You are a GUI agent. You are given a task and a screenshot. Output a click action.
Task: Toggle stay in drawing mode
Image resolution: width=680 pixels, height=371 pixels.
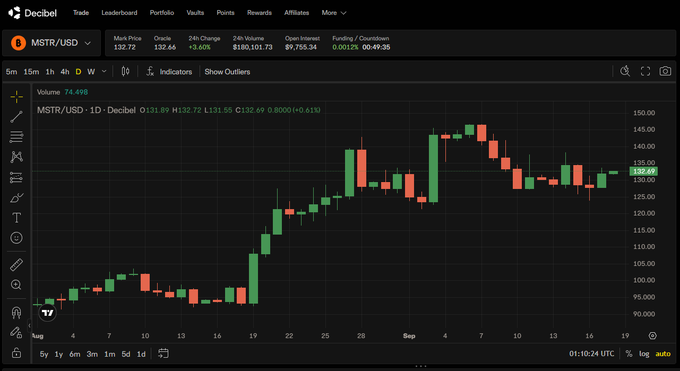click(16, 332)
